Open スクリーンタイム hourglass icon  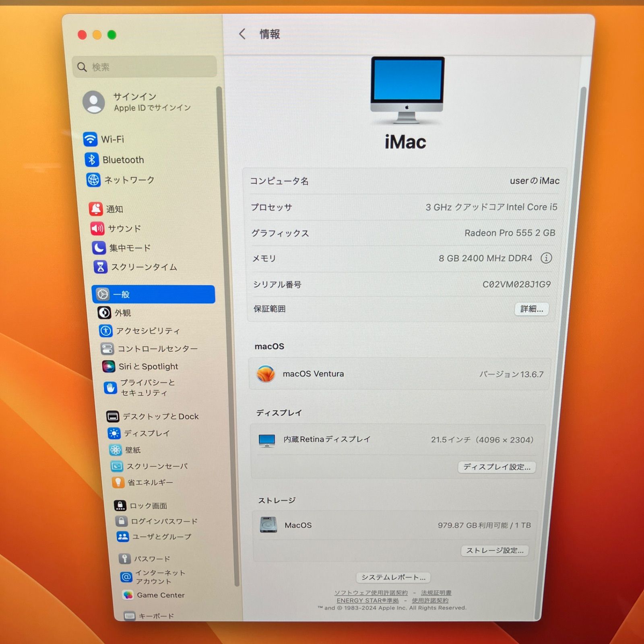pos(100,266)
